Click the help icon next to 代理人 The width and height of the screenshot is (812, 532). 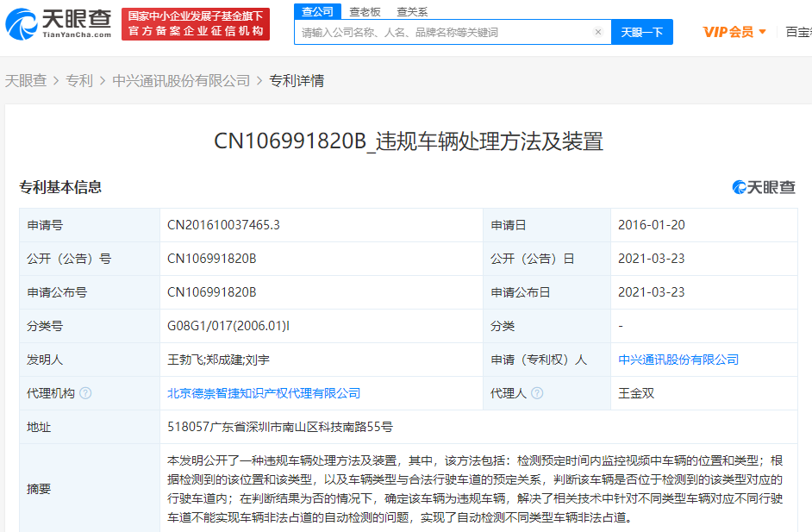click(x=538, y=393)
